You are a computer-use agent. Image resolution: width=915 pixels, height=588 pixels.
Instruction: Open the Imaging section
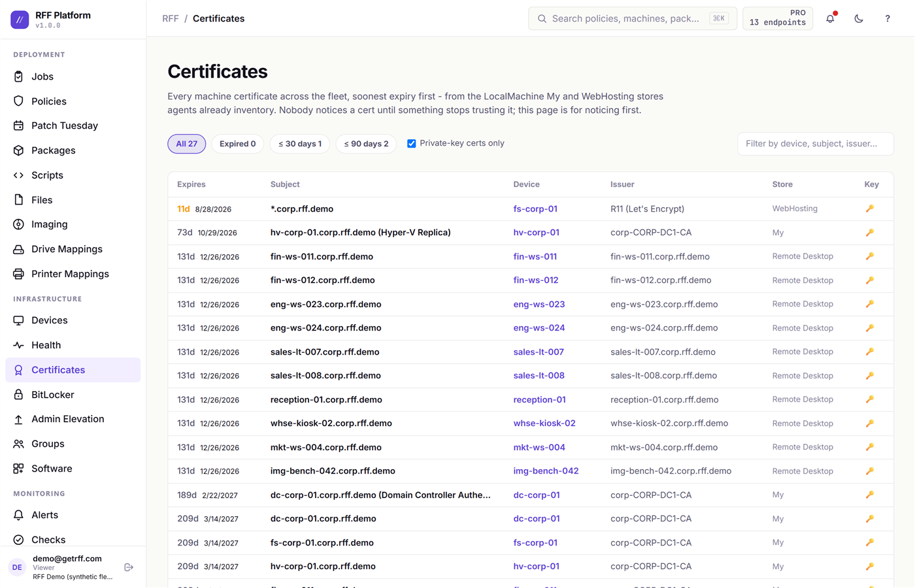pyautogui.click(x=73, y=224)
